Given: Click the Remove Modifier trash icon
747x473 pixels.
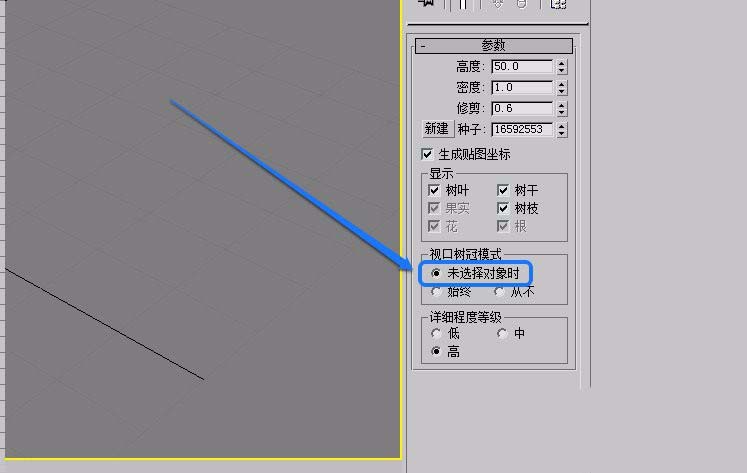Looking at the screenshot, I should (x=522, y=3).
